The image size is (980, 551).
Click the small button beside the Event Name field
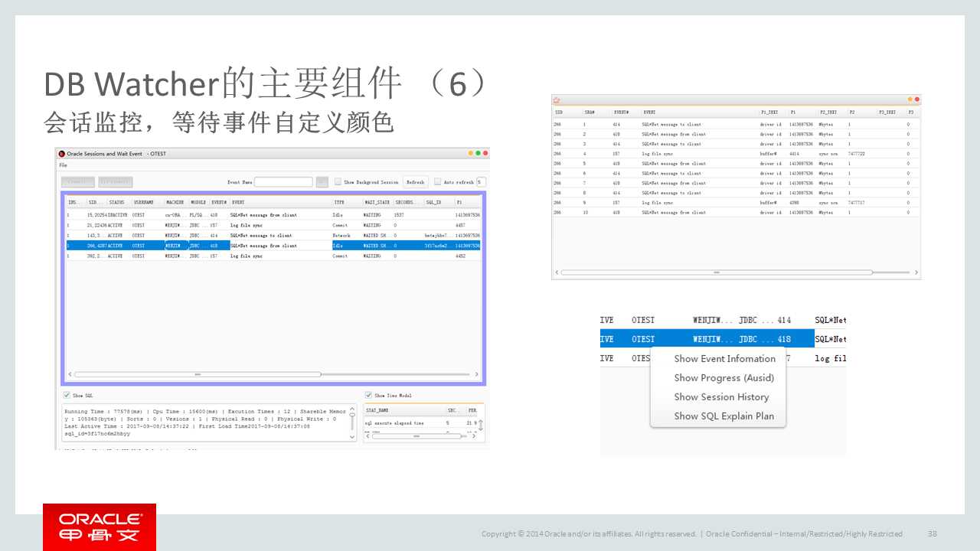pyautogui.click(x=322, y=182)
